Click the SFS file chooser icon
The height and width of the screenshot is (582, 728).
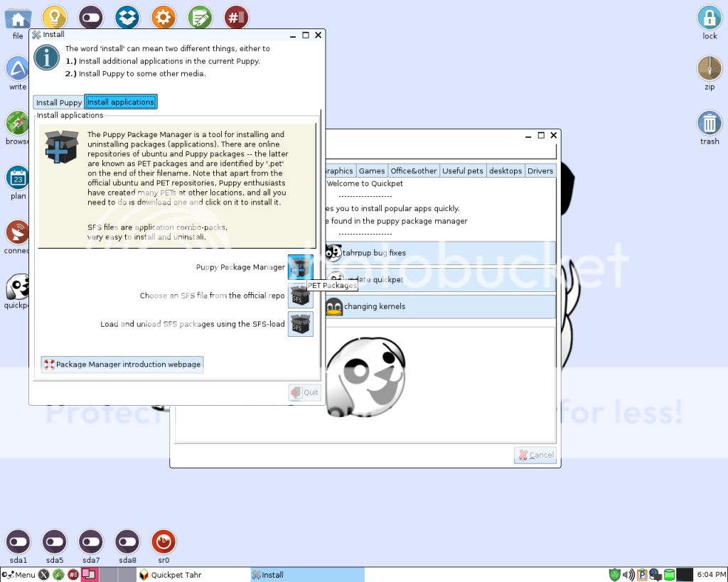(300, 296)
